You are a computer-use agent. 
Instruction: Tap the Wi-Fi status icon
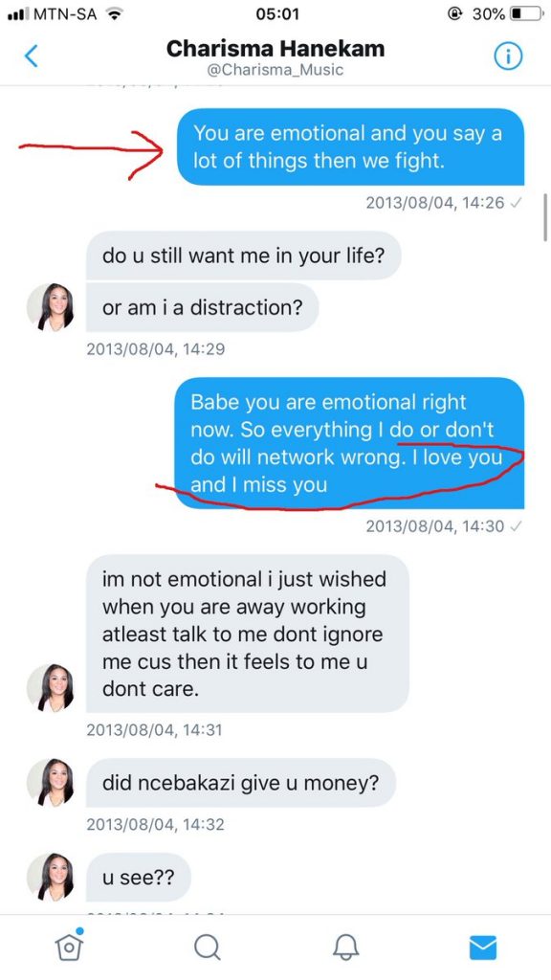pyautogui.click(x=114, y=13)
